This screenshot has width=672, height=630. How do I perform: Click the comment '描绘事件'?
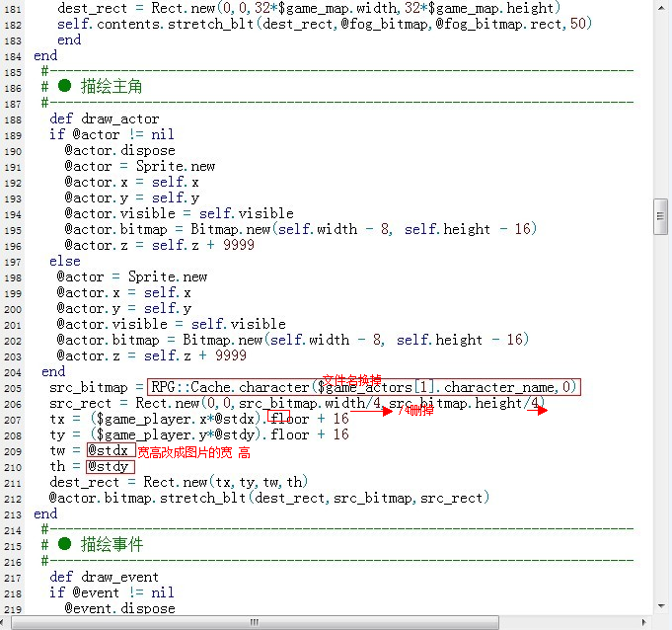click(x=112, y=545)
